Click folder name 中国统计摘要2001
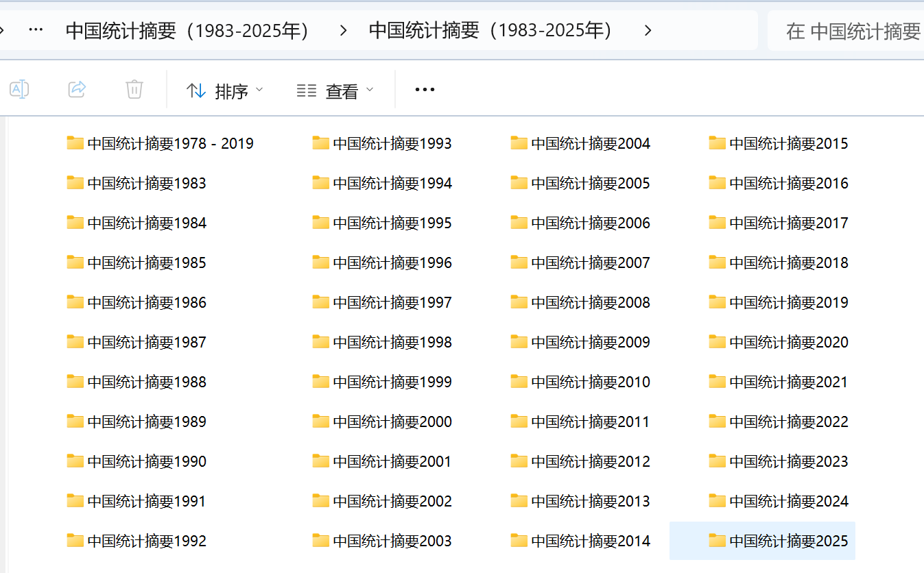 (x=392, y=461)
